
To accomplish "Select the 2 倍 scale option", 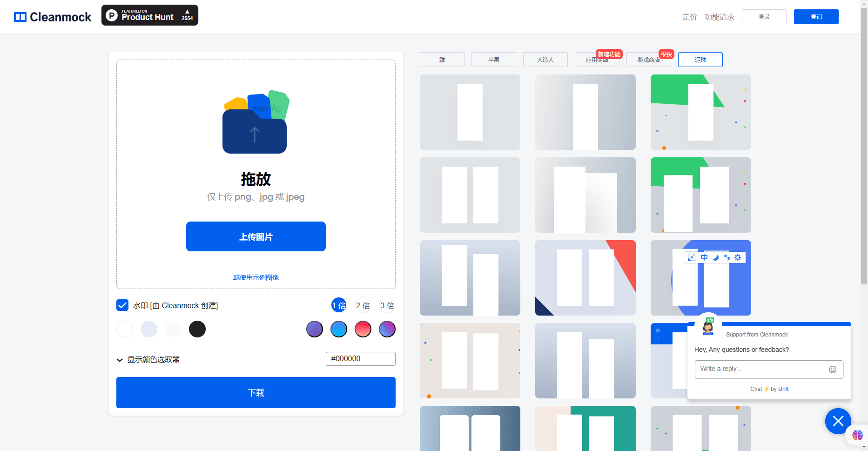I will pos(363,305).
